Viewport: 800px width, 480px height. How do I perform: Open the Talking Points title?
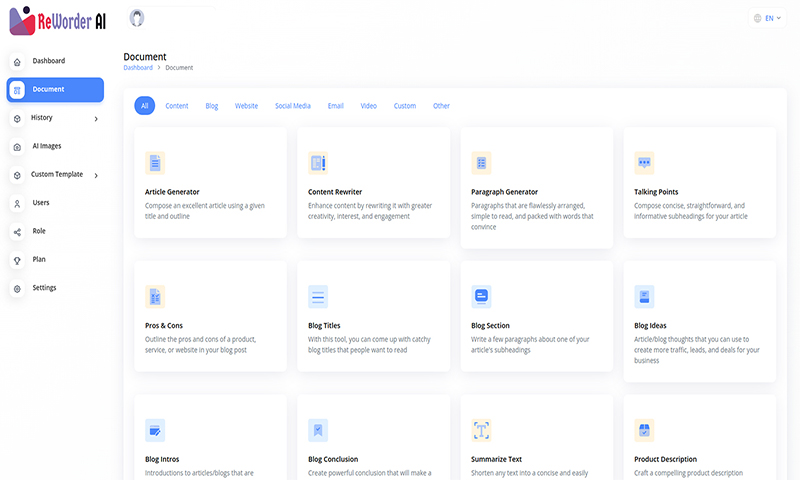click(x=656, y=192)
